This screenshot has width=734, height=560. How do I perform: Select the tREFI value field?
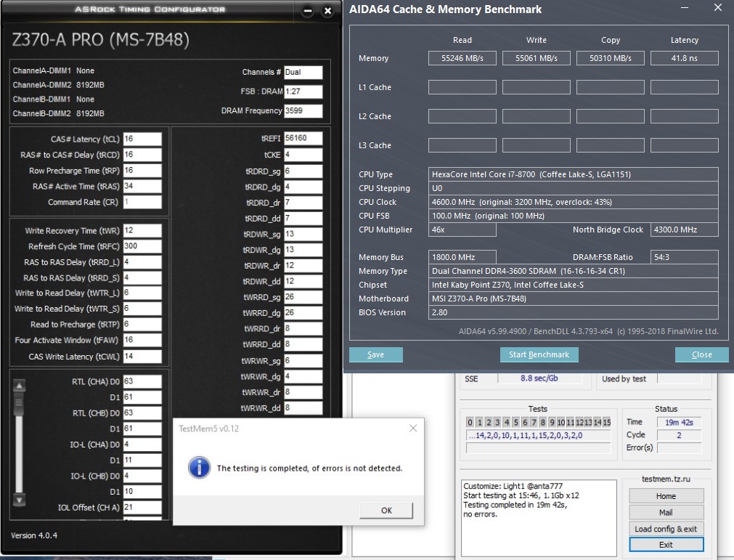[303, 138]
